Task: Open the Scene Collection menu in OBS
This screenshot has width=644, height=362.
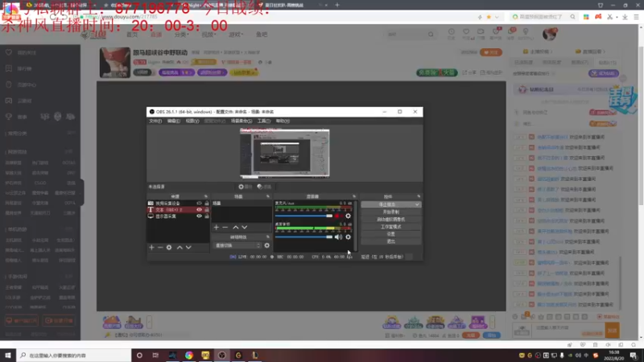Action: point(242,121)
